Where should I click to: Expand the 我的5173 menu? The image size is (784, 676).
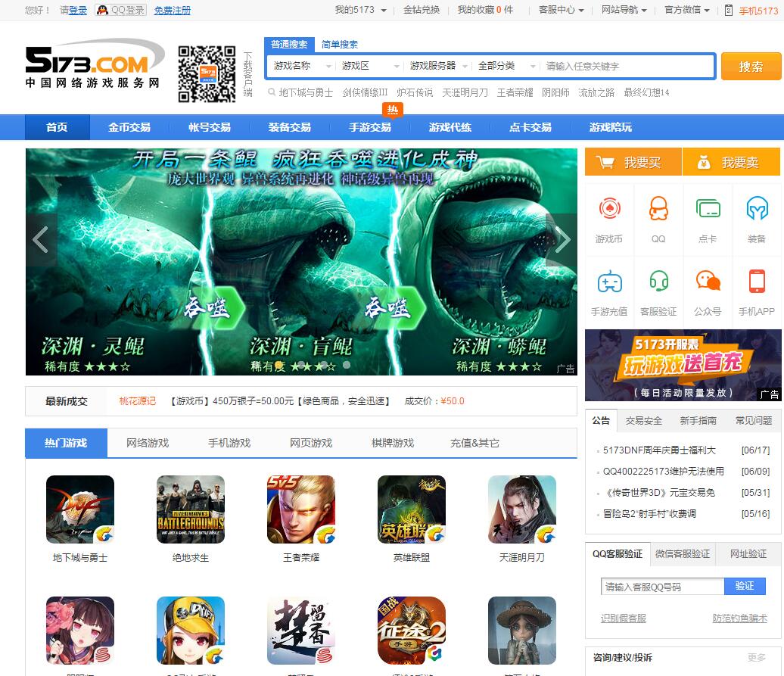coord(360,10)
